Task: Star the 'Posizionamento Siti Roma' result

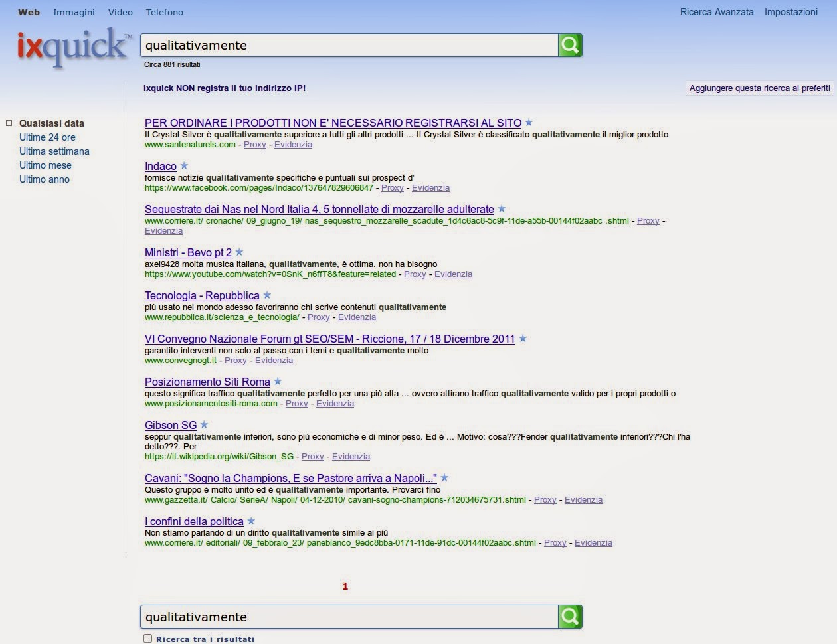Action: (278, 382)
